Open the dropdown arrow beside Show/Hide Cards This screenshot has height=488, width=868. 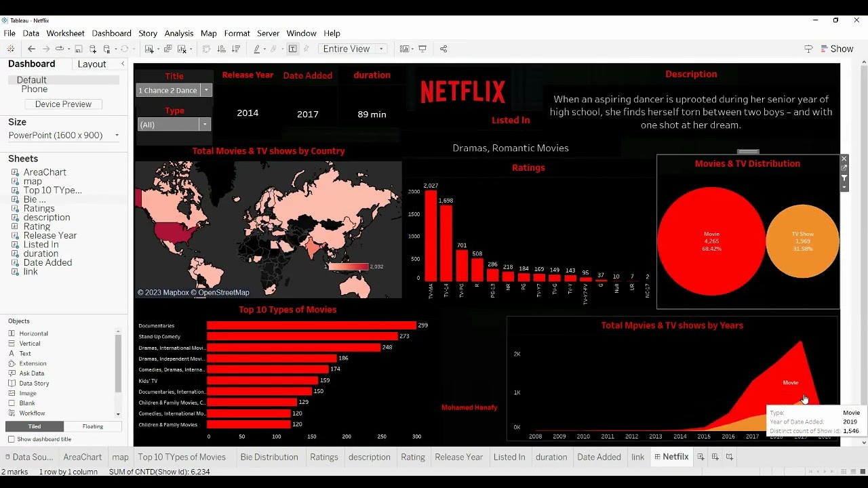tap(412, 49)
